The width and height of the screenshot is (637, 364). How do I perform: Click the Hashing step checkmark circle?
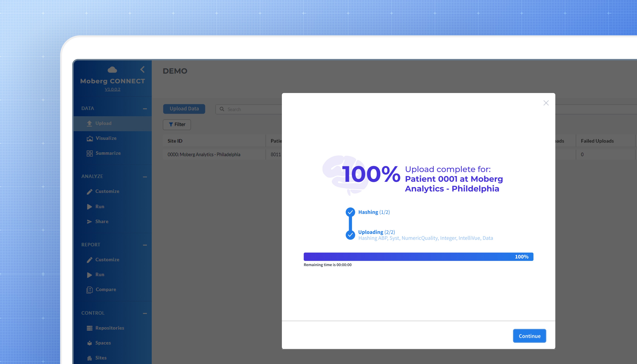(x=350, y=212)
